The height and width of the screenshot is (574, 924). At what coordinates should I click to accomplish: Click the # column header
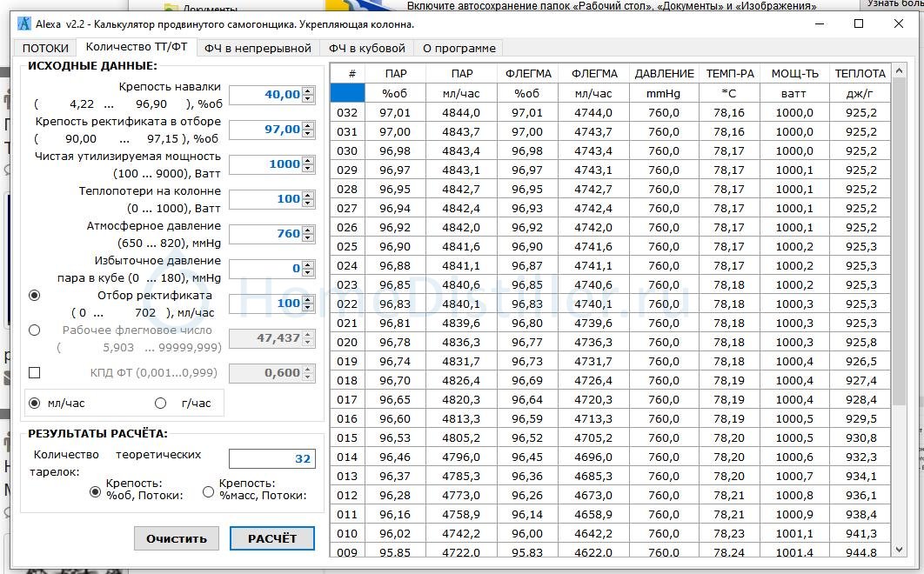[x=348, y=74]
